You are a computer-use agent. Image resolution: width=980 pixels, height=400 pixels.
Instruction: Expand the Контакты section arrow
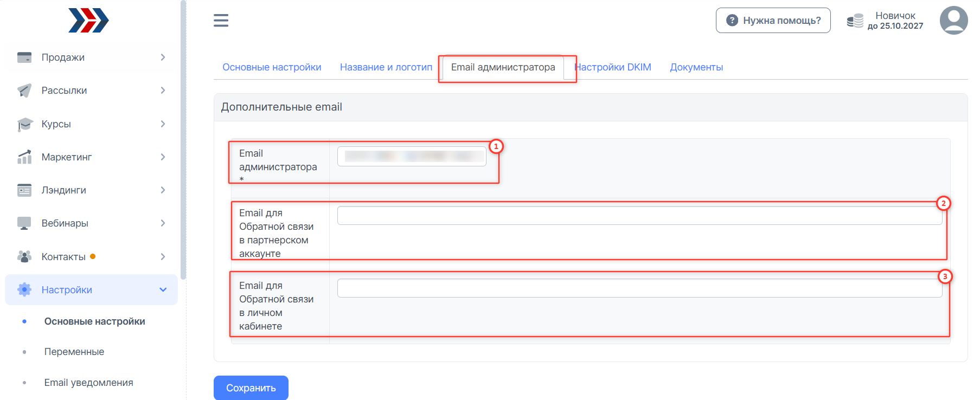coord(163,257)
